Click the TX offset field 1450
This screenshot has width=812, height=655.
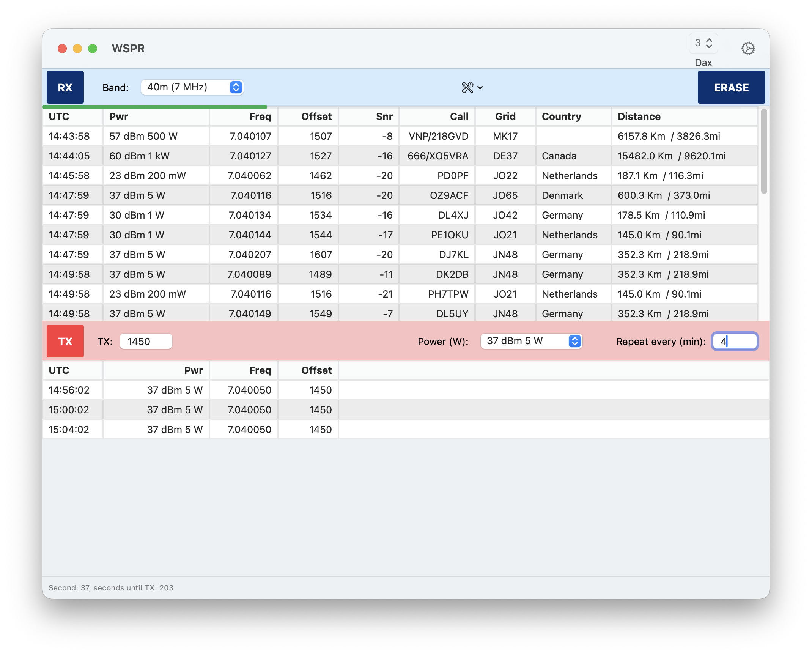pos(146,341)
